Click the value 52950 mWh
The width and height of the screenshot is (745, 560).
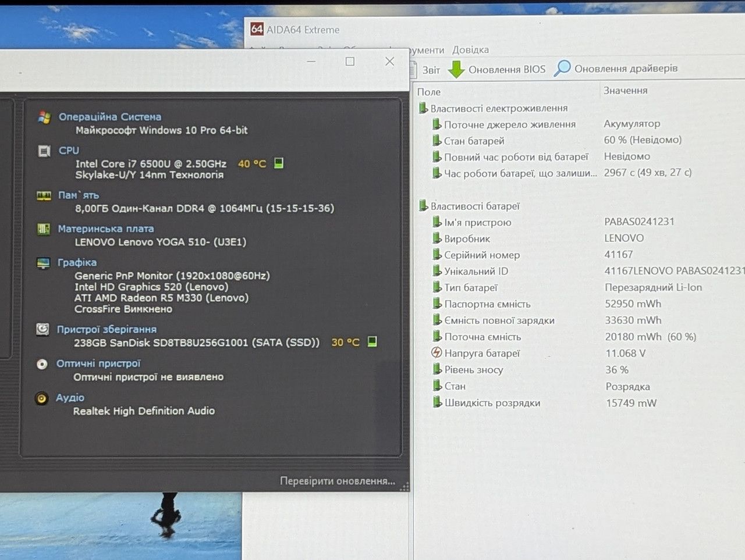(633, 304)
